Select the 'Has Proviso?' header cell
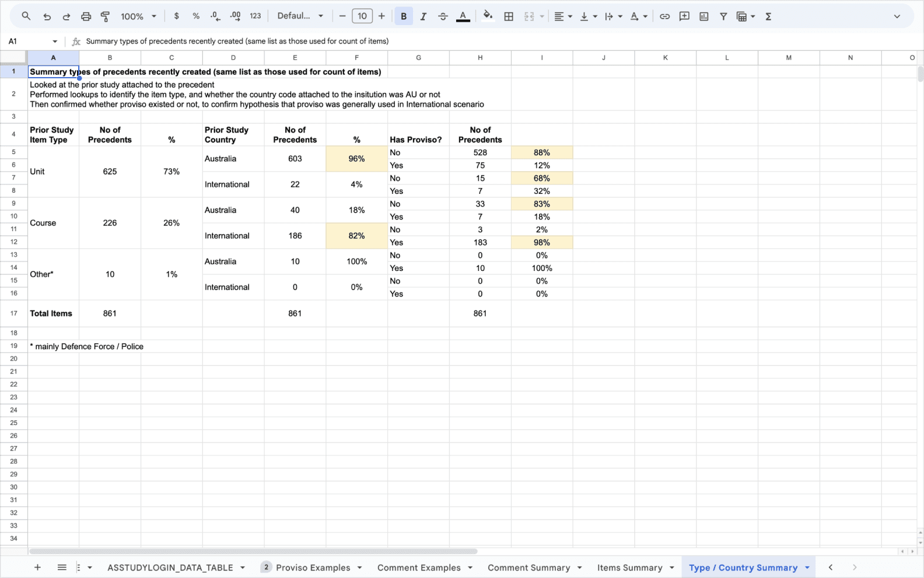 (419, 134)
